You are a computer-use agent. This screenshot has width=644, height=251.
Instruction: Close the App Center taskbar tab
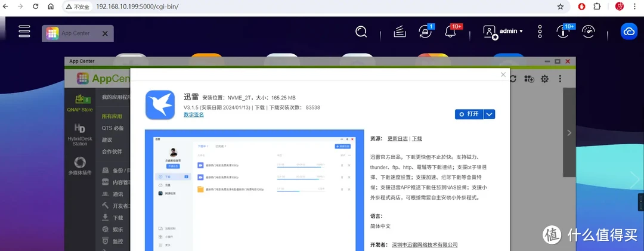pyautogui.click(x=105, y=34)
